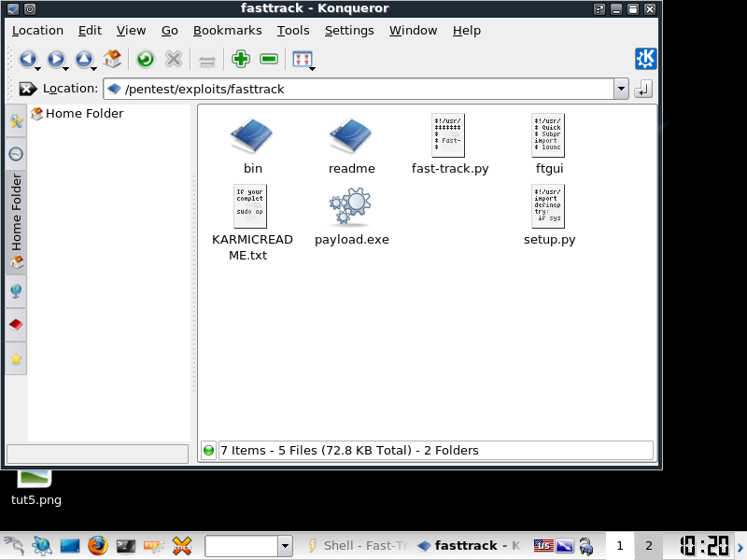This screenshot has height=560, width=747.
Task: Click the Stop loading X icon
Action: pos(174,59)
